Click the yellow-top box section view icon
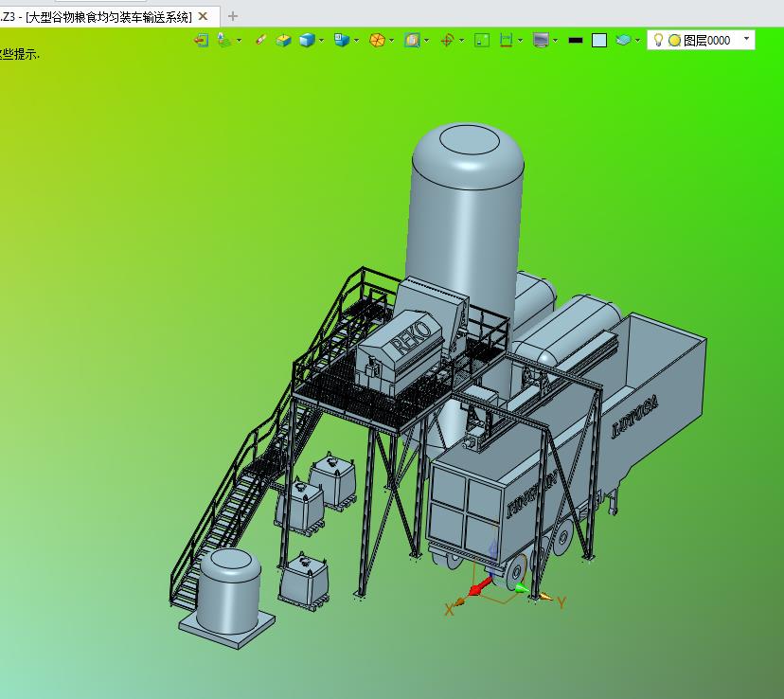The image size is (784, 699). pyautogui.click(x=283, y=40)
